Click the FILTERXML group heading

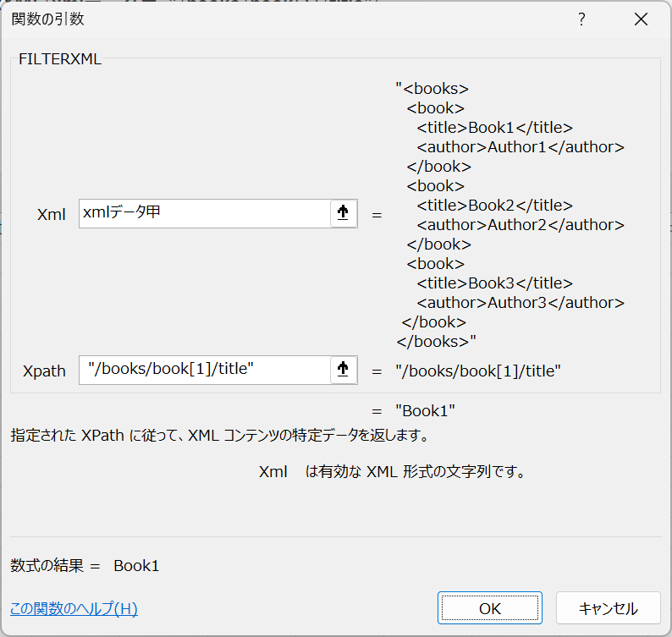click(x=60, y=59)
